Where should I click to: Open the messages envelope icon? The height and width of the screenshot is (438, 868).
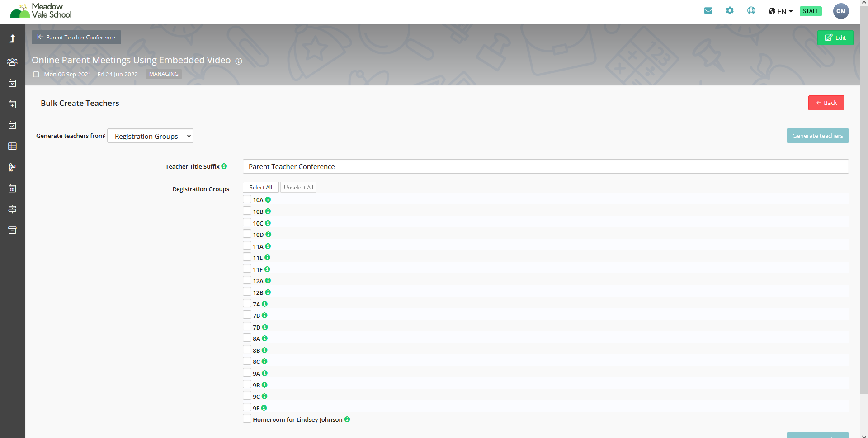click(708, 11)
